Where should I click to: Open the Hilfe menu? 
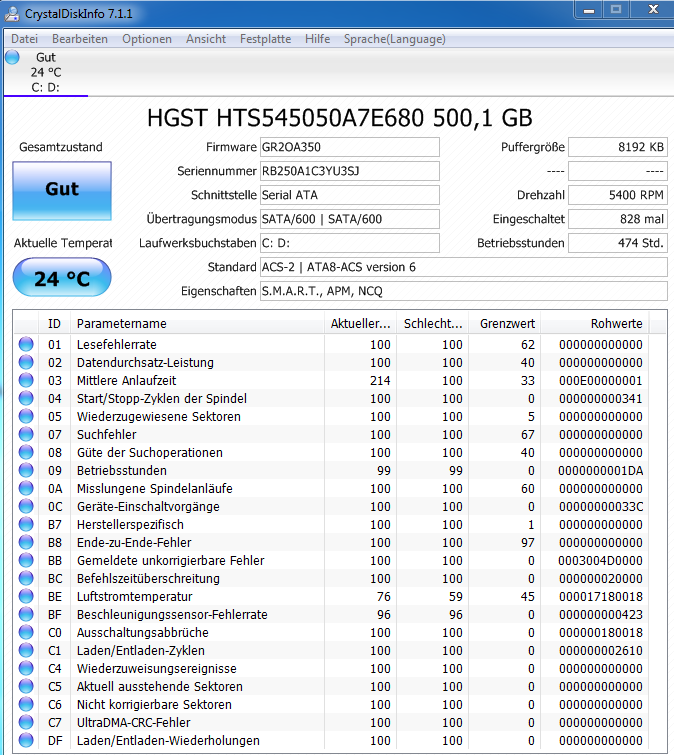pyautogui.click(x=318, y=39)
